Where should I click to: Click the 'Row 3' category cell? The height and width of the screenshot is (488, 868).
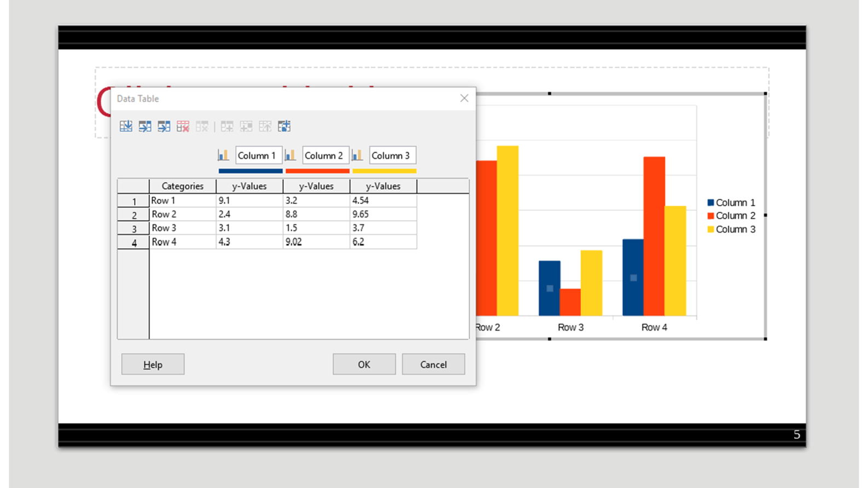(183, 228)
